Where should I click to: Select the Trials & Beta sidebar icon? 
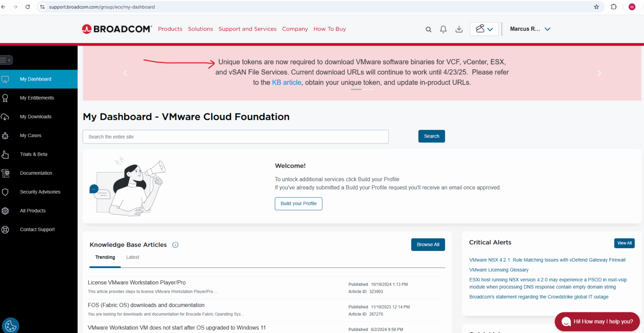point(5,154)
